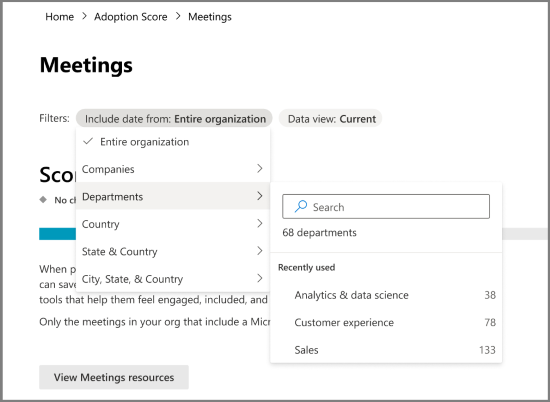Open Country submenu
Viewport: 550px width, 402px height.
pyautogui.click(x=173, y=223)
